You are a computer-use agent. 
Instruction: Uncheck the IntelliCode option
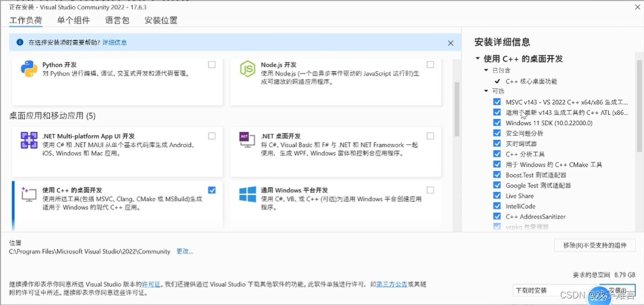pyautogui.click(x=497, y=206)
